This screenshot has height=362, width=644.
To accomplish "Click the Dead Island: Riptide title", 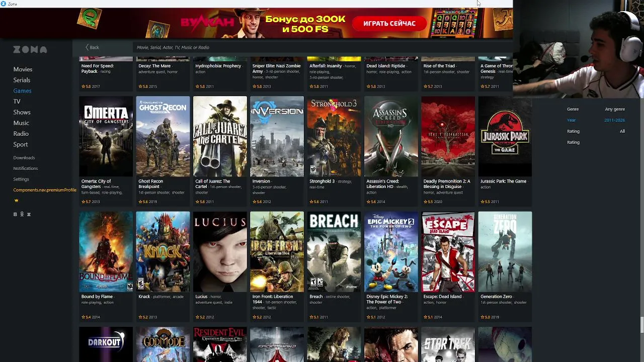I will [386, 66].
